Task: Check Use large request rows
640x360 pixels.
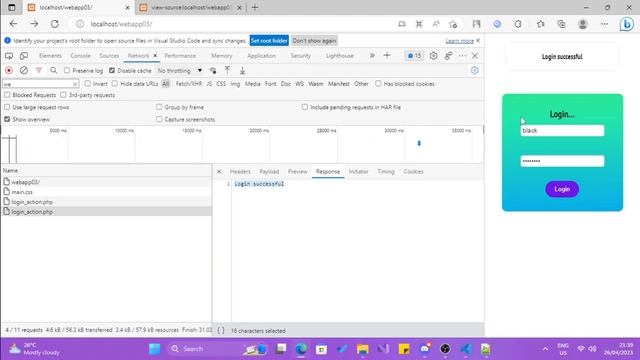Action: point(7,107)
